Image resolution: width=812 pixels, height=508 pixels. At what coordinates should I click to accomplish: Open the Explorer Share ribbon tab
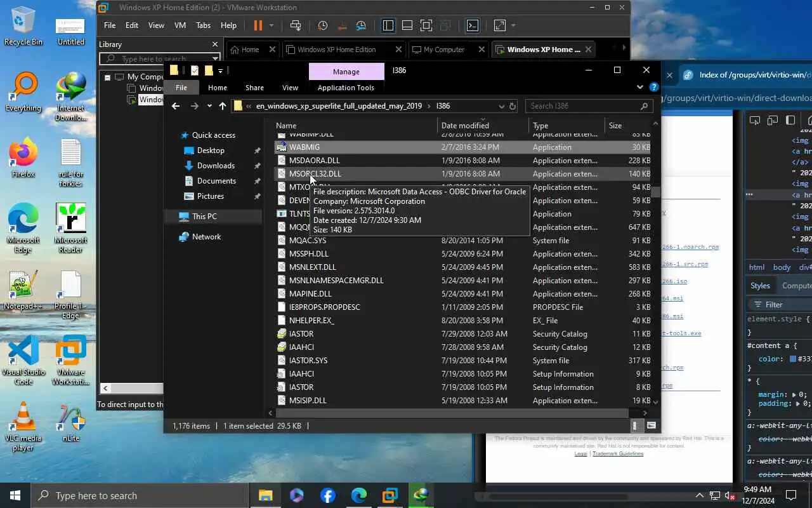(x=254, y=88)
